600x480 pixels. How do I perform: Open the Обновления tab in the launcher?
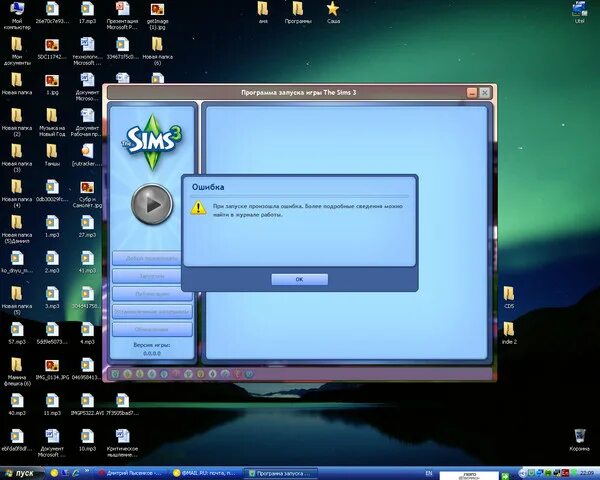click(x=152, y=329)
